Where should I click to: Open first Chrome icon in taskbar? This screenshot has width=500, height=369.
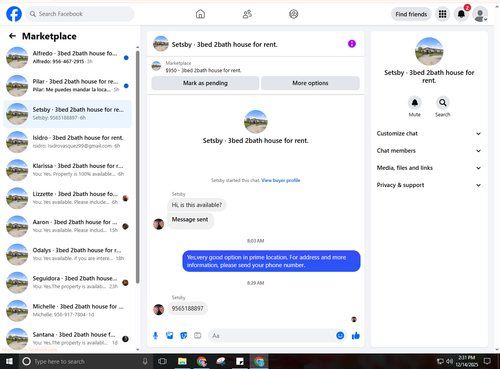201,361
